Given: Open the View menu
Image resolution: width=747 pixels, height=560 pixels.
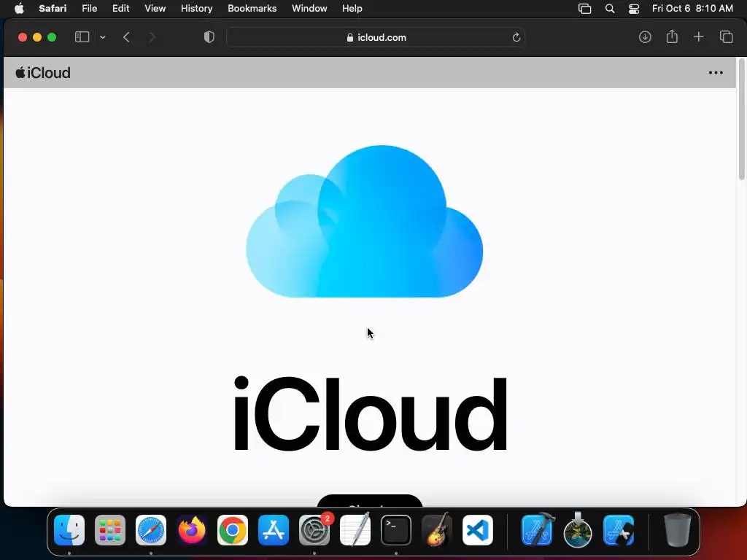Looking at the screenshot, I should click(155, 9).
